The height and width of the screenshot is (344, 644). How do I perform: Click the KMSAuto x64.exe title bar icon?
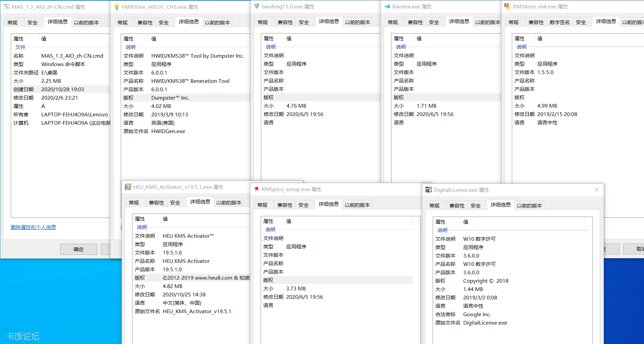(507, 6)
